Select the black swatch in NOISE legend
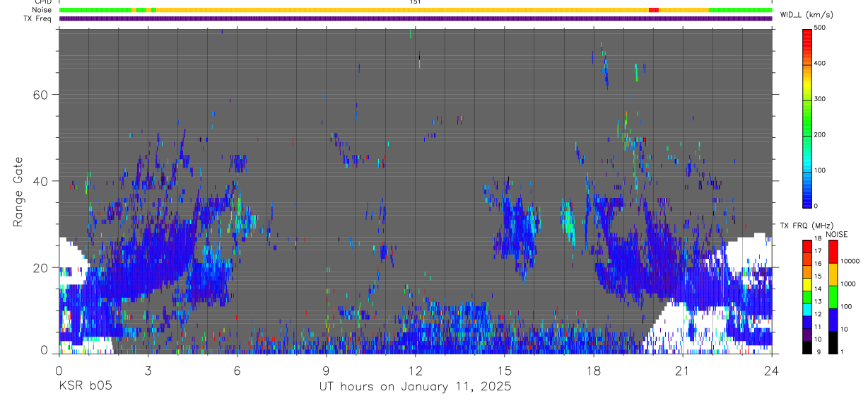The height and width of the screenshot is (401, 868). coord(833,342)
